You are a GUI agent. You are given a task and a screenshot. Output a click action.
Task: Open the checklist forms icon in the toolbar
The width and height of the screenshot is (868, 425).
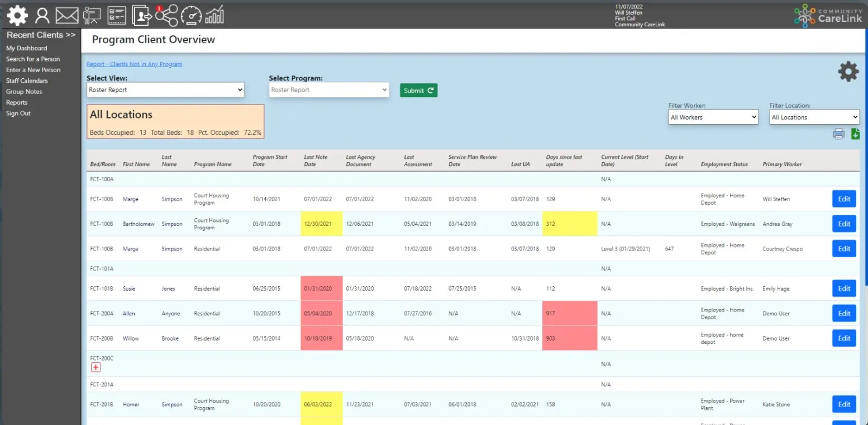pos(117,15)
